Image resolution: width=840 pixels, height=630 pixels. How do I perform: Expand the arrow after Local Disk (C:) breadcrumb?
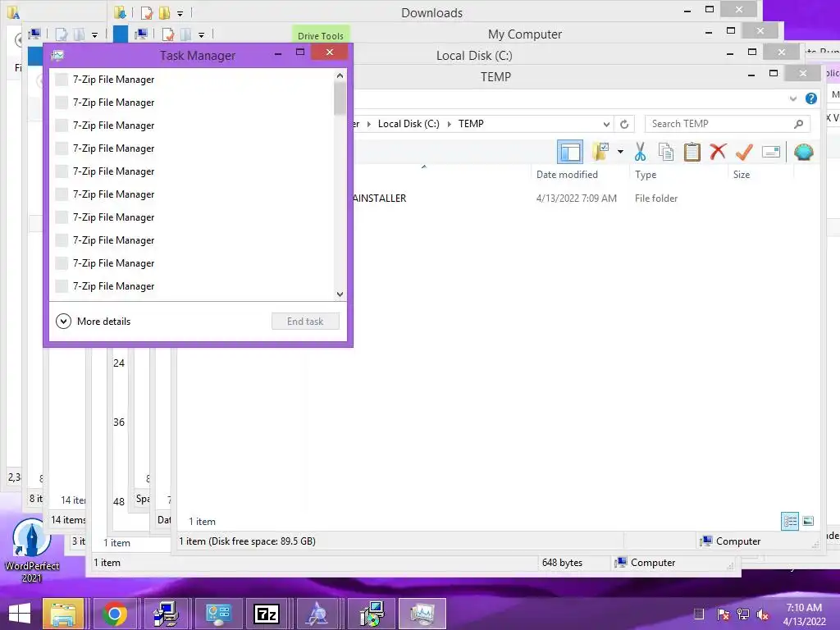[x=449, y=125]
